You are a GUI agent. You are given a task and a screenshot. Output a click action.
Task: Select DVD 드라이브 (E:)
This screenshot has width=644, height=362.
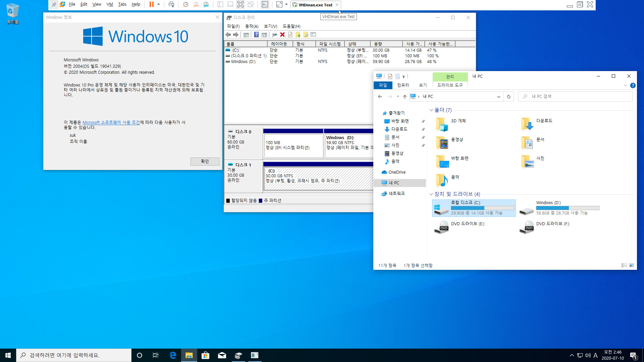460,227
